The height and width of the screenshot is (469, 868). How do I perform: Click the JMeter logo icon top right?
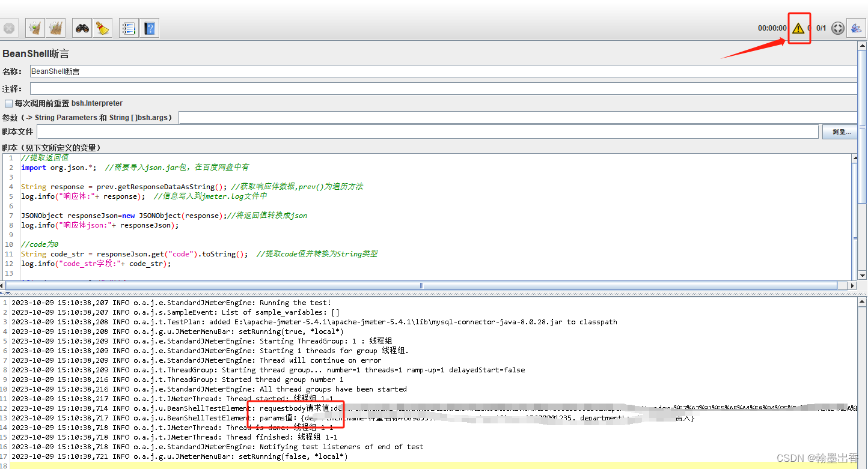856,27
